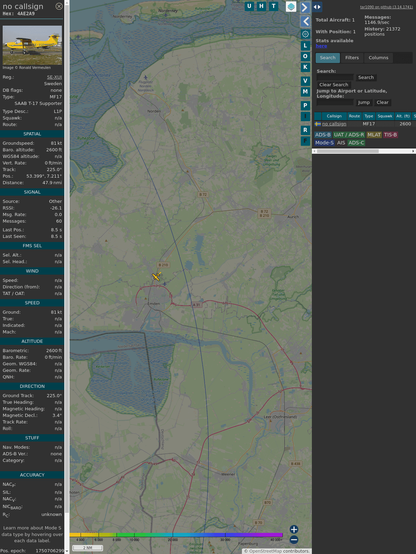The width and height of the screenshot is (416, 554).
Task: Click the altitude color scale bar
Action: (176, 535)
